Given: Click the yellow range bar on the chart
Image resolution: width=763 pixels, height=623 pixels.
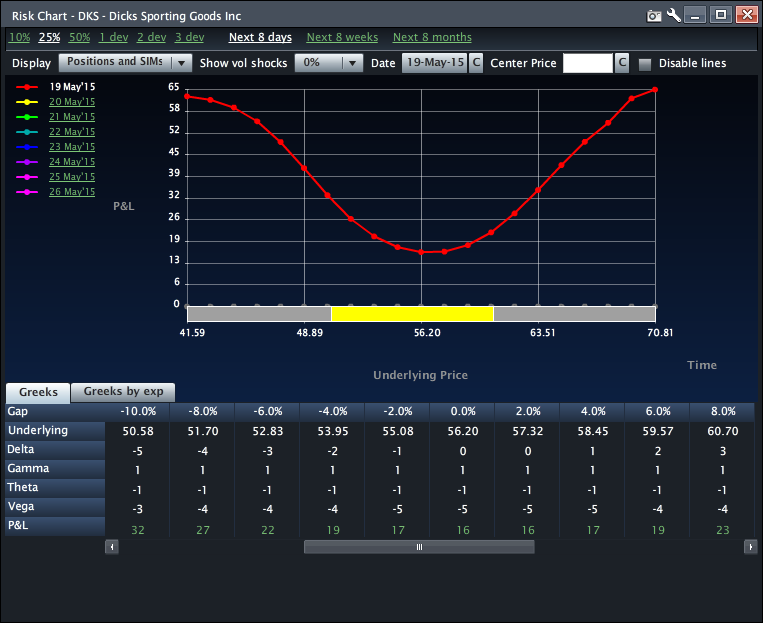Looking at the screenshot, I should pyautogui.click(x=412, y=314).
